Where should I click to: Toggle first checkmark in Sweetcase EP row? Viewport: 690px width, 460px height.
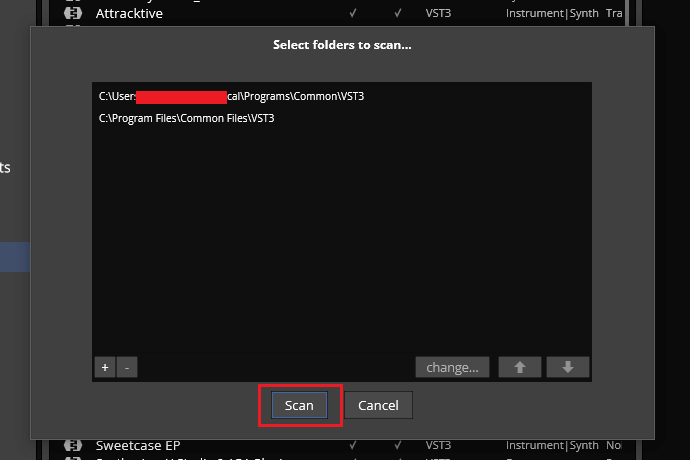coord(352,445)
